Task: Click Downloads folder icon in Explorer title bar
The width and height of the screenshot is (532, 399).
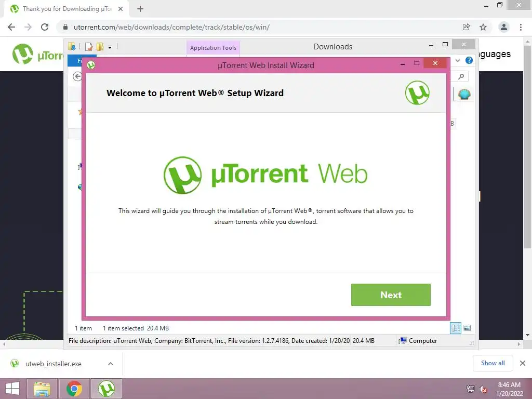Action: point(72,46)
